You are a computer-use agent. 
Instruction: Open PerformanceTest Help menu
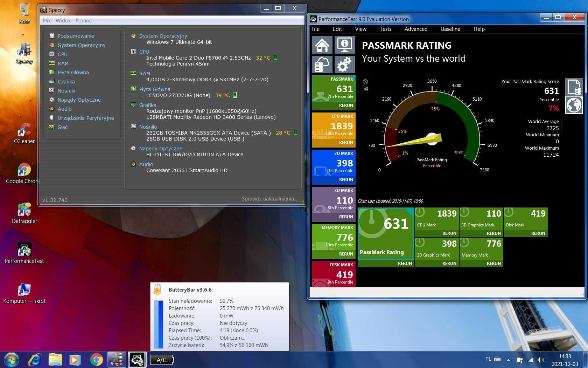tap(479, 29)
